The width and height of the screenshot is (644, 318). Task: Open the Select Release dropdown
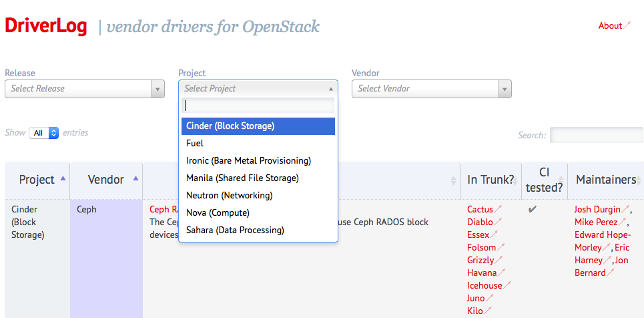coord(84,88)
